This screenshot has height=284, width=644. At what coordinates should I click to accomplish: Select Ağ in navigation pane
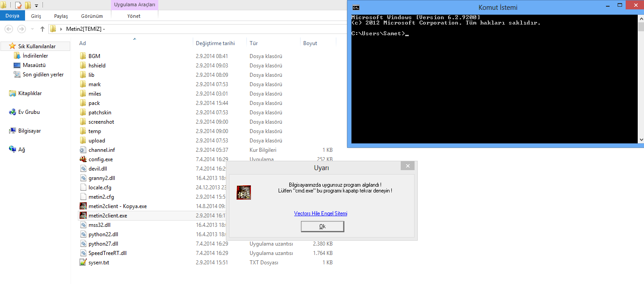21,150
